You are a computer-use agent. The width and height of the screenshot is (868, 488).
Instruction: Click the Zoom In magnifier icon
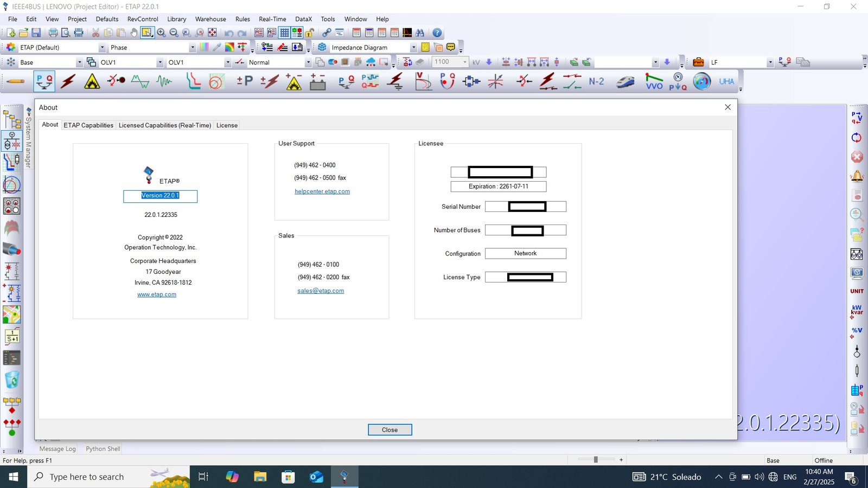161,33
